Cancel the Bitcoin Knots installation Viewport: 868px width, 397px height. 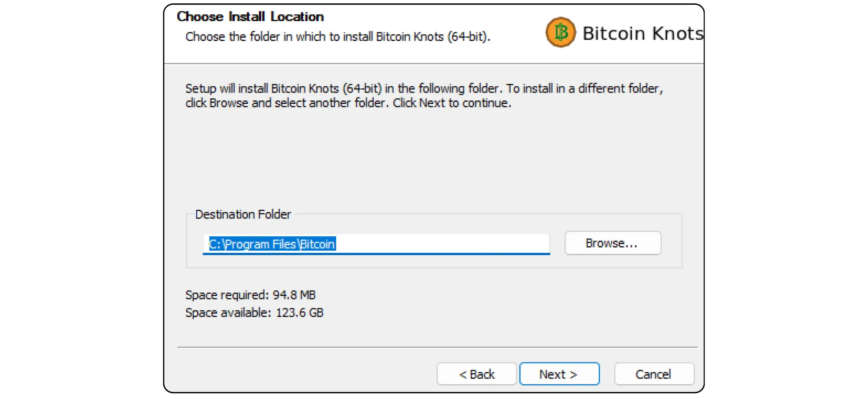click(x=654, y=374)
